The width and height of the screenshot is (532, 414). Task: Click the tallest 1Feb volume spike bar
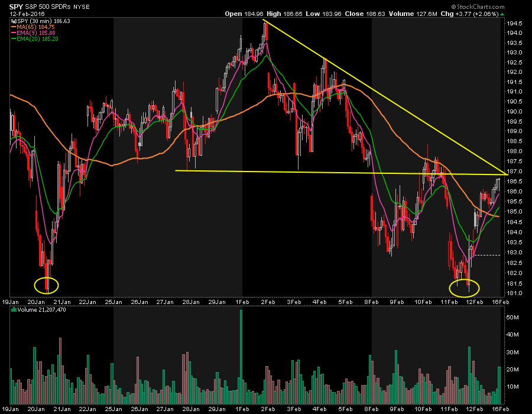pyautogui.click(x=241, y=356)
